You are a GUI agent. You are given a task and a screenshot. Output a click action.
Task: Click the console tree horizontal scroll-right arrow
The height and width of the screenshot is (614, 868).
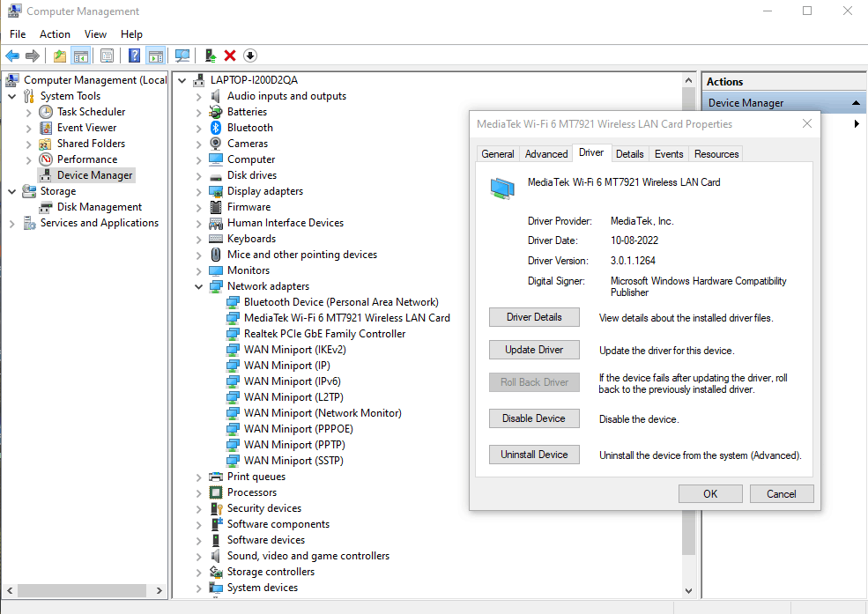[x=159, y=591]
